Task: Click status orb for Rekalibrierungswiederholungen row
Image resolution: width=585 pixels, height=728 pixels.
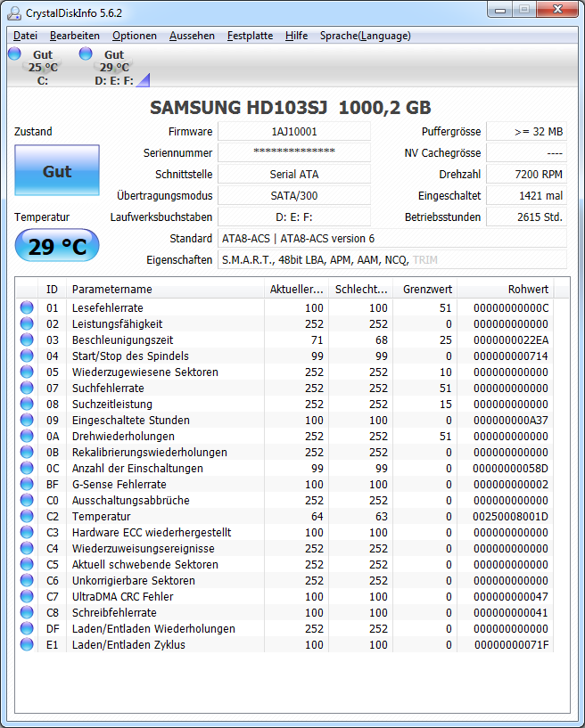Action: [x=27, y=452]
